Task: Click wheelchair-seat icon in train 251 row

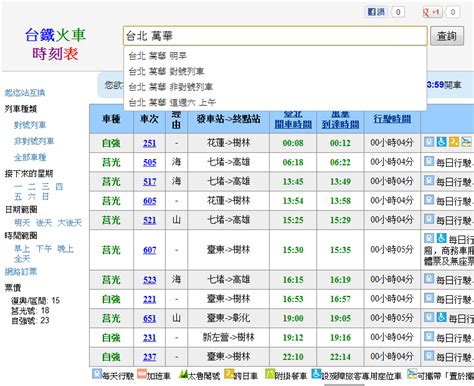Action: point(441,142)
